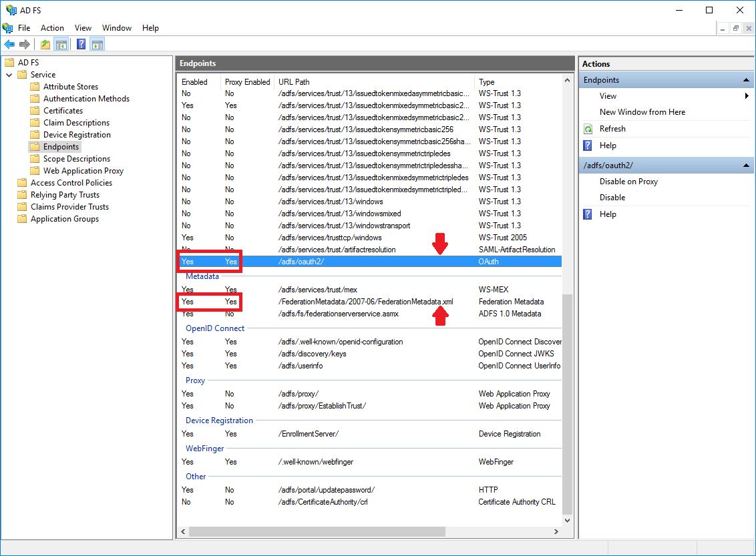Screen dimensions: 756x556
Task: Collapse the Service tree node
Action: coord(9,75)
